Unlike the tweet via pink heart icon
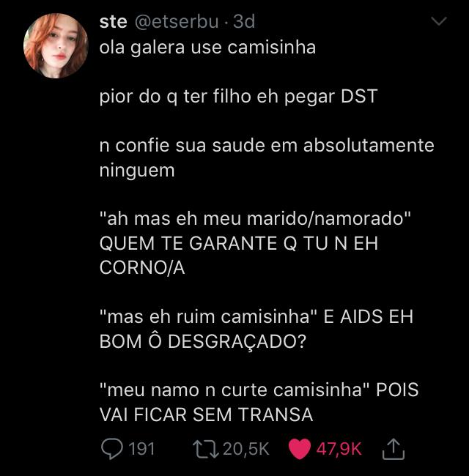The width and height of the screenshot is (469, 476). tap(300, 449)
